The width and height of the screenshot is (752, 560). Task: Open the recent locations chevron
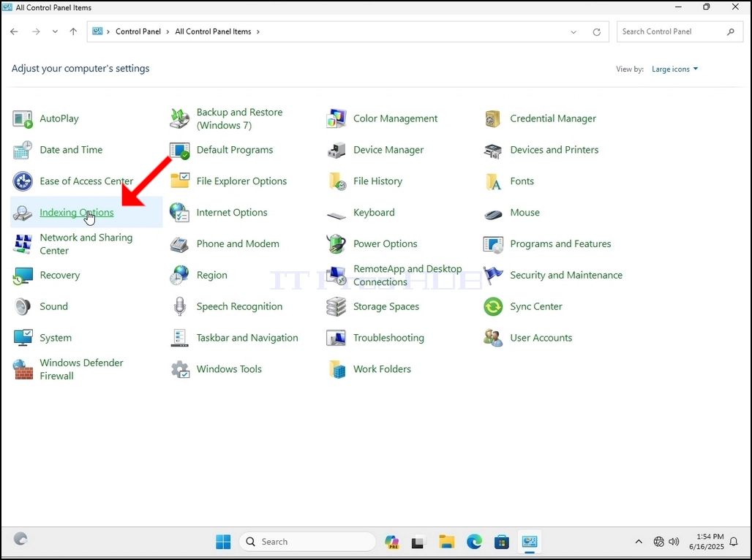[55, 31]
